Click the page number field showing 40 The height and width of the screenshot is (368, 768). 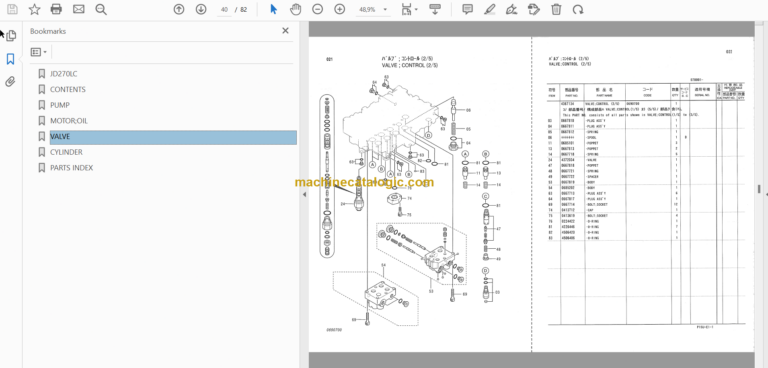[x=224, y=9]
